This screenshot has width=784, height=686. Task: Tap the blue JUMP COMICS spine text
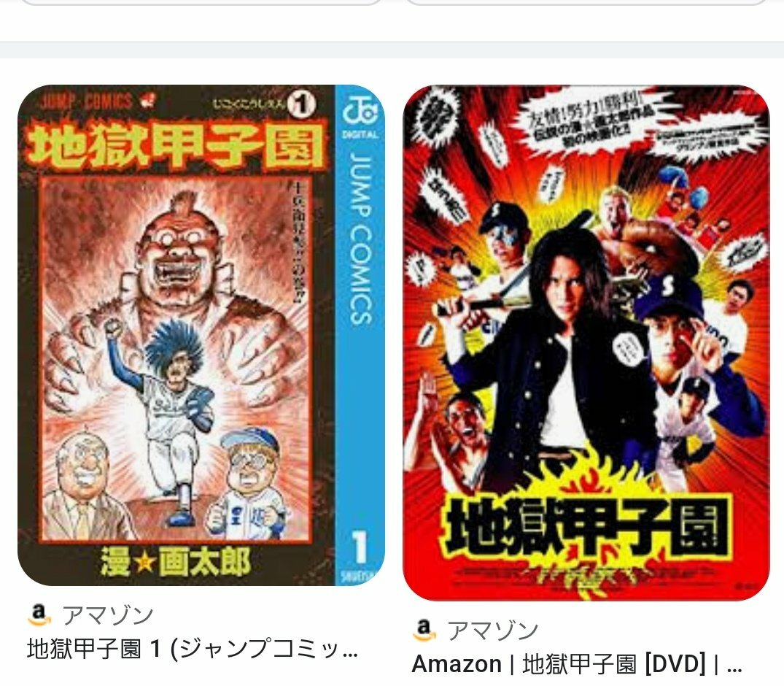[361, 239]
